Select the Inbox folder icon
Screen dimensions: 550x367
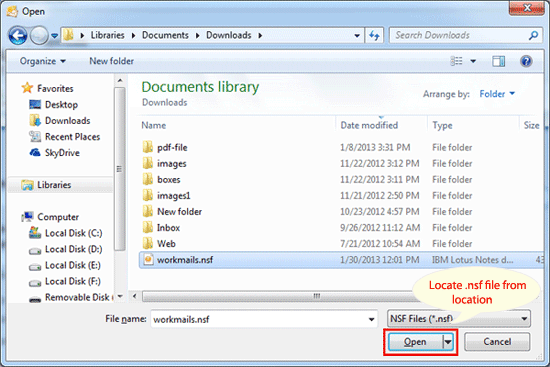pyautogui.click(x=148, y=228)
